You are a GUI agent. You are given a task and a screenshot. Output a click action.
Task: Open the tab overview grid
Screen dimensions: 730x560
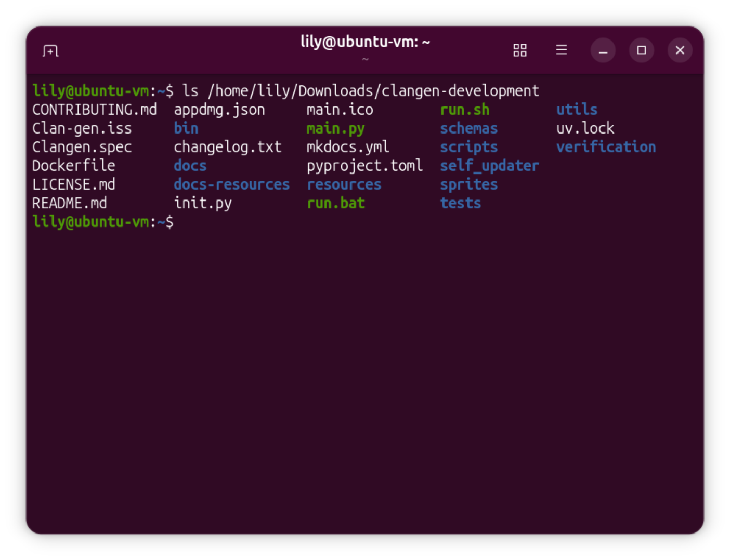[x=520, y=50]
